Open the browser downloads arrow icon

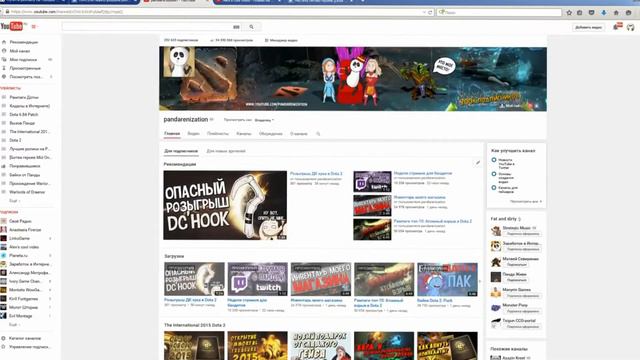pyautogui.click(x=604, y=13)
